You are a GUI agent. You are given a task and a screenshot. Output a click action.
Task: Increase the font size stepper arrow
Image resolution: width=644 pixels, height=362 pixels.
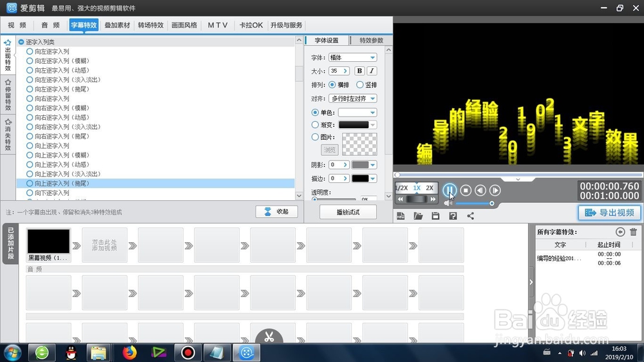coord(345,71)
